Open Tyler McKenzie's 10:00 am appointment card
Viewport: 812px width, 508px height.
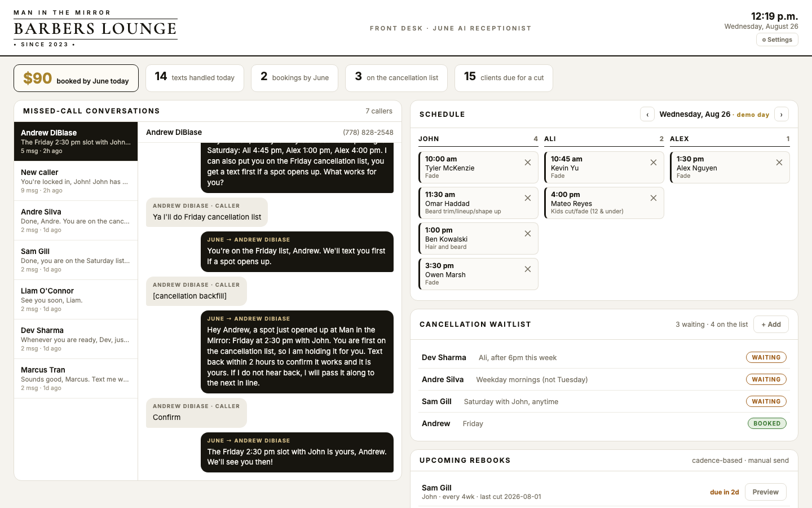point(478,167)
